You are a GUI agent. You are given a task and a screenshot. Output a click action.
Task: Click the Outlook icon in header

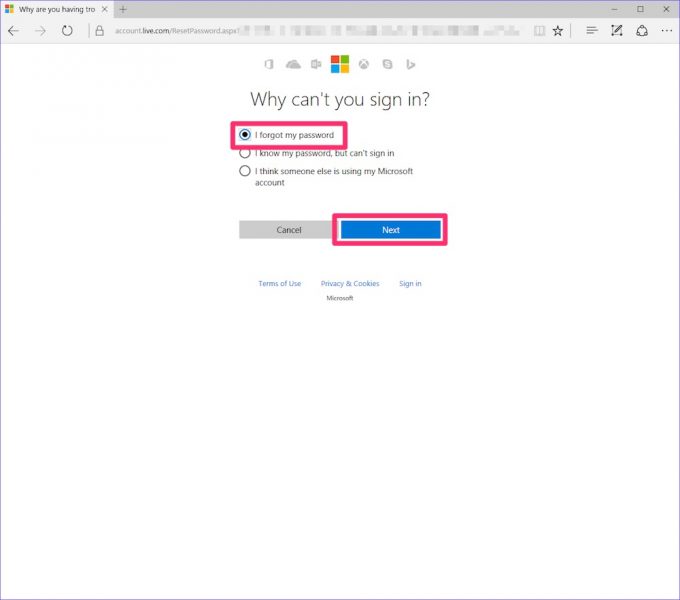click(316, 64)
